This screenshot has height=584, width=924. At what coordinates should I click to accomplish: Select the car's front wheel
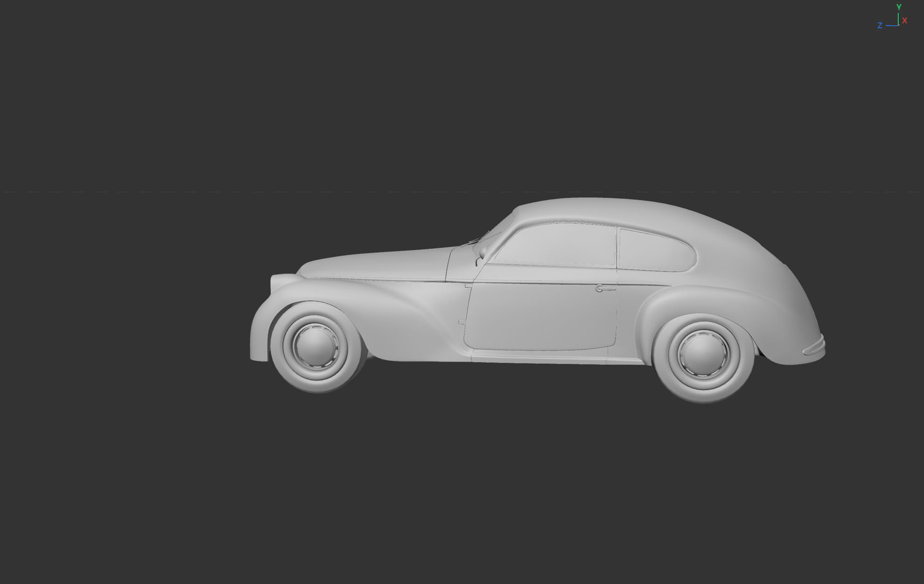317,347
